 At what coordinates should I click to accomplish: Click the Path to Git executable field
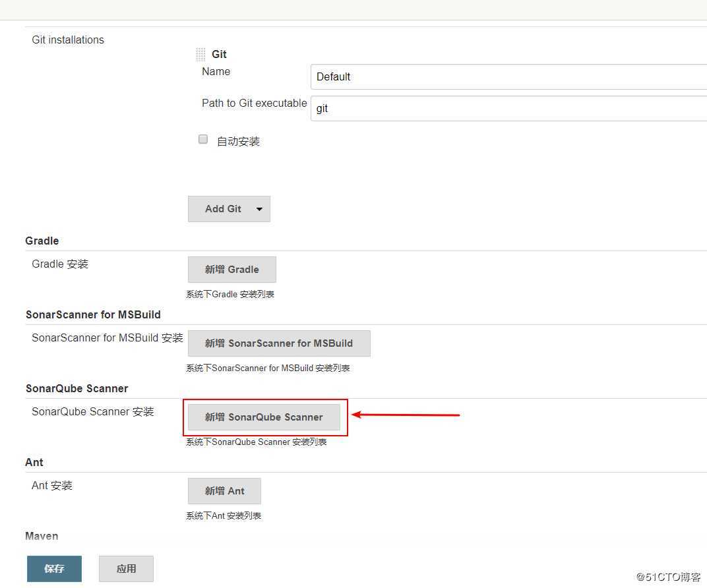(508, 108)
